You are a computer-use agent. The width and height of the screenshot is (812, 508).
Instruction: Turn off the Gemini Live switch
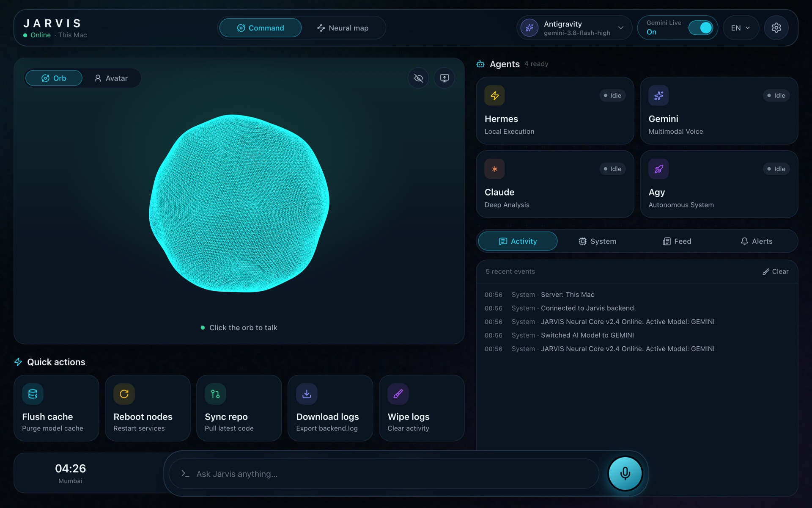coord(701,28)
